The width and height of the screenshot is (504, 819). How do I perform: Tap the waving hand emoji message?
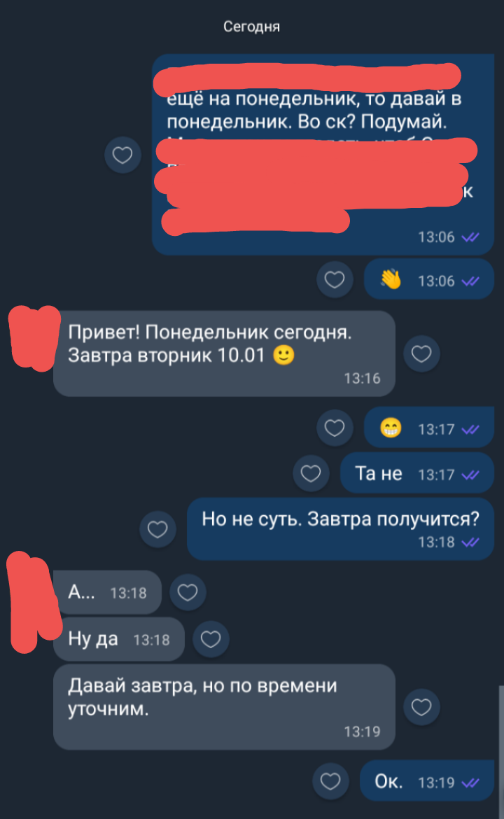(x=429, y=279)
